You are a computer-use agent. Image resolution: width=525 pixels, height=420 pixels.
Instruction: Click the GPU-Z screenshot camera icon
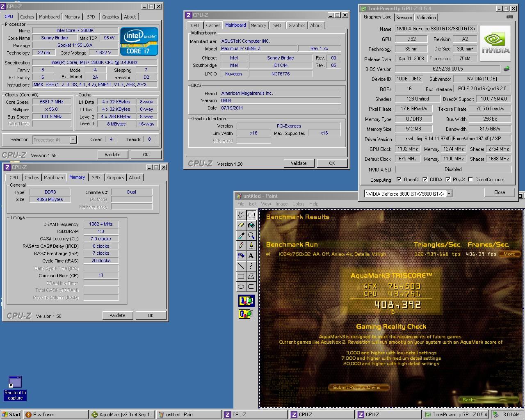coord(509,17)
